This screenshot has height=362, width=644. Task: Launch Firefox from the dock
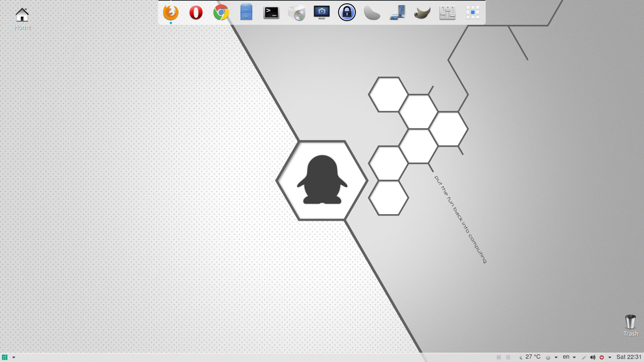(x=171, y=12)
